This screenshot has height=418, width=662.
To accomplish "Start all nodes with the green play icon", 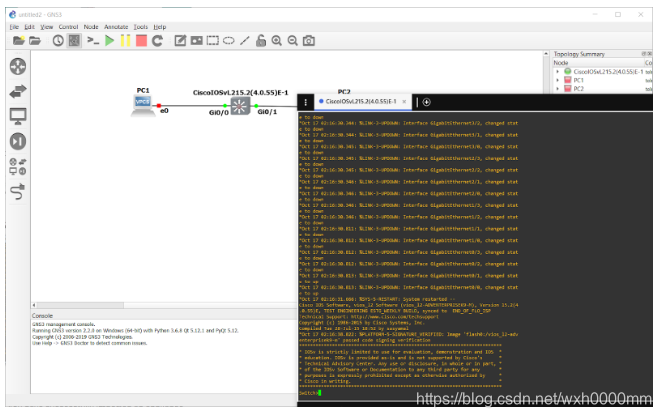I will pos(110,41).
